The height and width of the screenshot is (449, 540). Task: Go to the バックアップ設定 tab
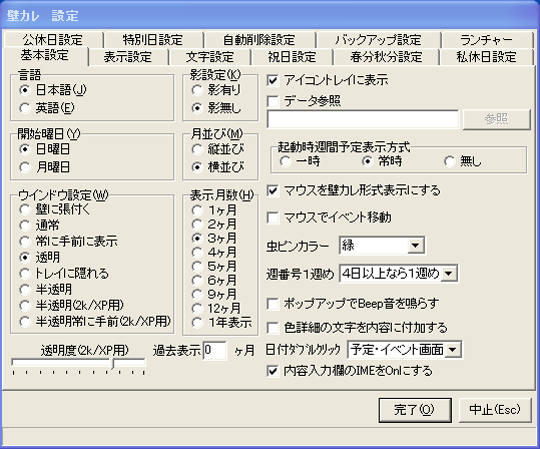378,40
